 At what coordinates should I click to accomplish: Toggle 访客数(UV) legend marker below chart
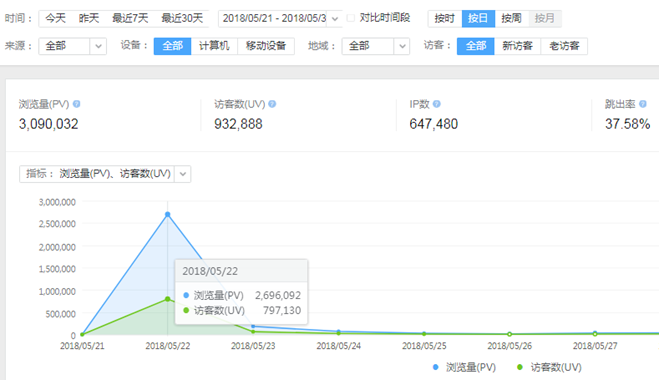point(520,367)
